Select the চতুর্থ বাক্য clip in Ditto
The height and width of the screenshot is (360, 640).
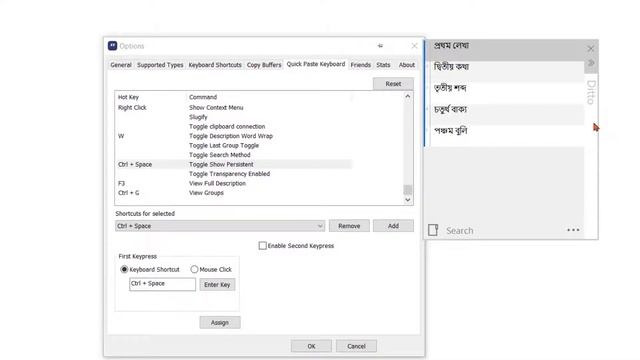point(505,114)
